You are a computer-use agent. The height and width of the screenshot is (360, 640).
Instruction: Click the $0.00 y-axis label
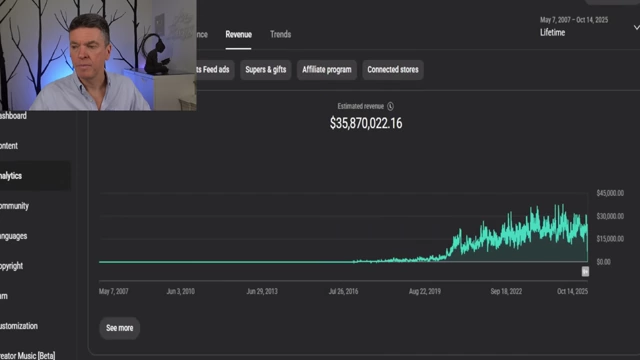point(603,262)
